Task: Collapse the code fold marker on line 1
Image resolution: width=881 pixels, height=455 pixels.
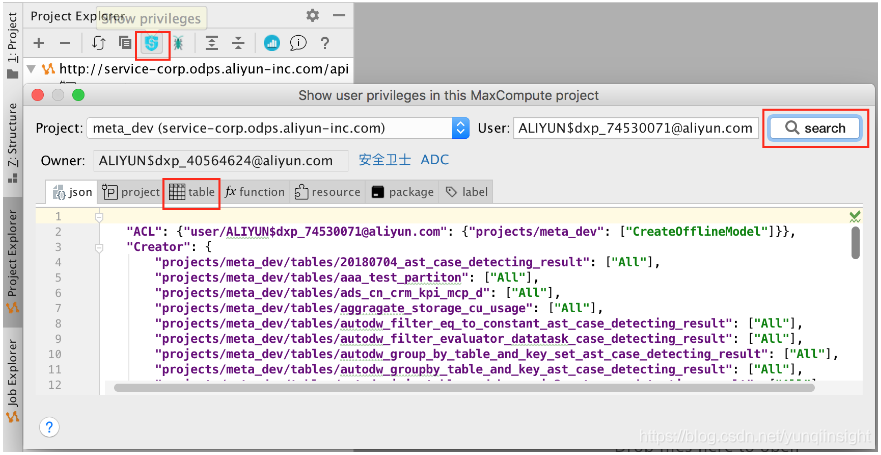Action: pyautogui.click(x=99, y=216)
